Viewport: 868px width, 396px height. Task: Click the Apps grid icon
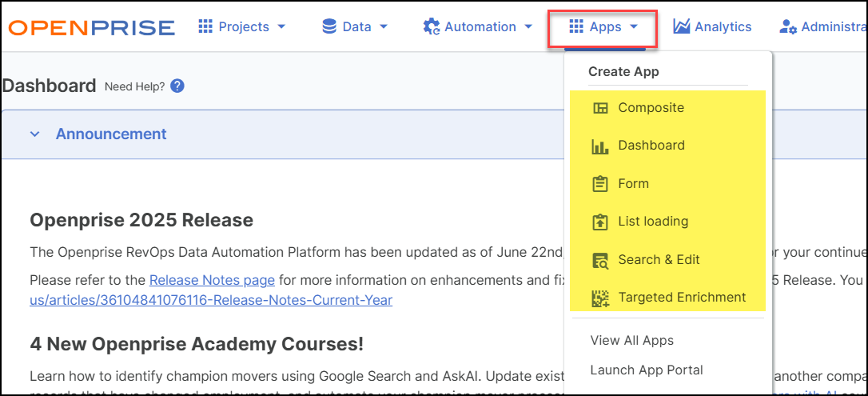(x=576, y=26)
